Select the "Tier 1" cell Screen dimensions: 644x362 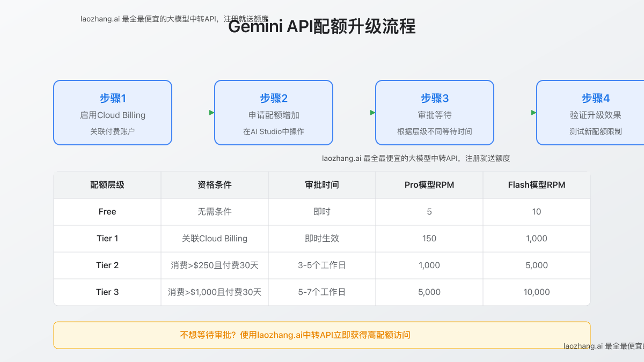[107, 239]
